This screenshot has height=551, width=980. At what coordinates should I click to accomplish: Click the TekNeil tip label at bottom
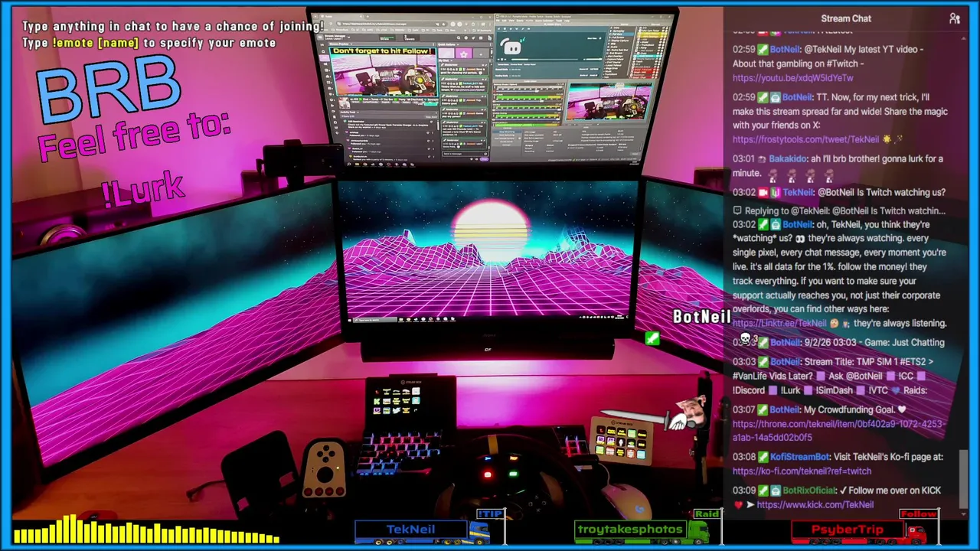[411, 530]
